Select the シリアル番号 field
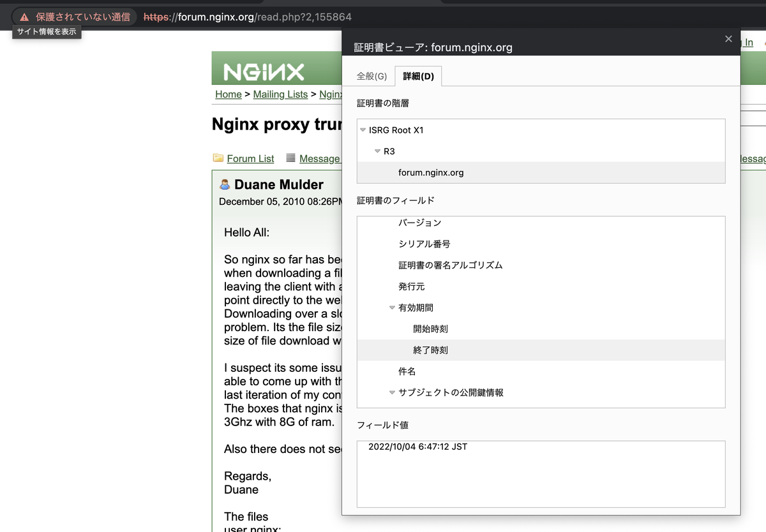Screen dimensions: 766x532 click(541, 244)
